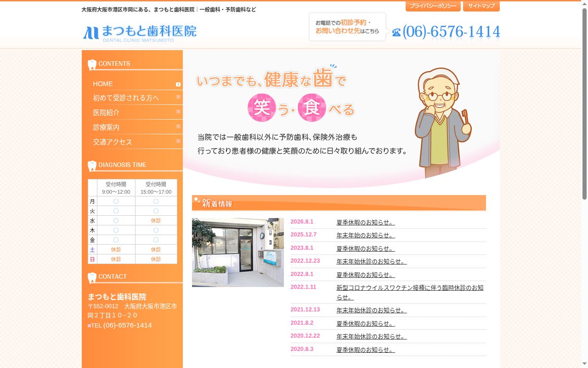The image size is (588, 368).
Task: Open the 新型コロナウイルスワクチン接種 notice link
Action: [x=410, y=293]
